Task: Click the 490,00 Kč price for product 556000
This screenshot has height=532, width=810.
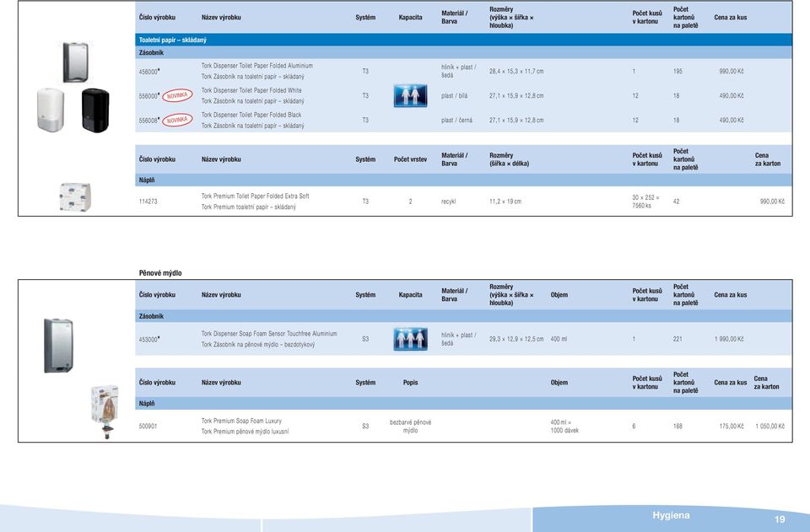Action: tap(732, 95)
